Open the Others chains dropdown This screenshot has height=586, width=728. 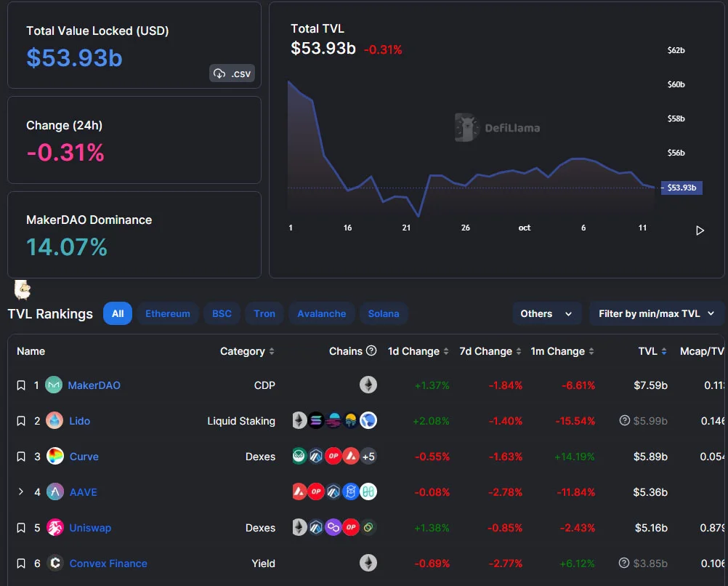(x=546, y=313)
